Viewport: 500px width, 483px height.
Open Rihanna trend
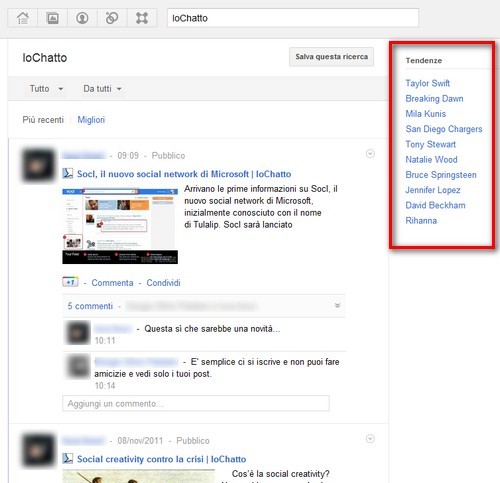(x=421, y=220)
